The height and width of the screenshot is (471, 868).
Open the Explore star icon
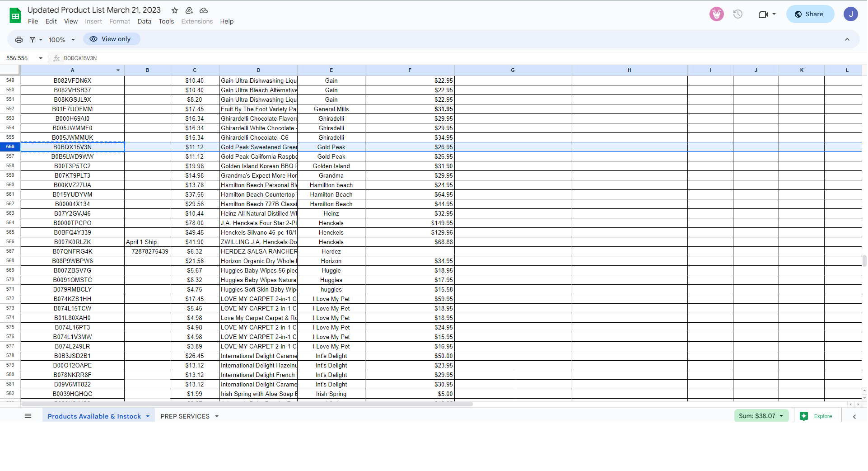(x=804, y=416)
